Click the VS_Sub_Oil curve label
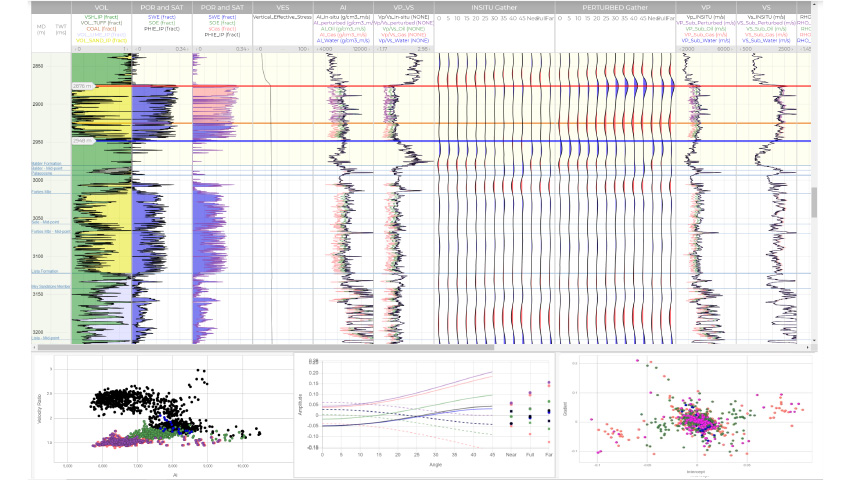 point(766,29)
